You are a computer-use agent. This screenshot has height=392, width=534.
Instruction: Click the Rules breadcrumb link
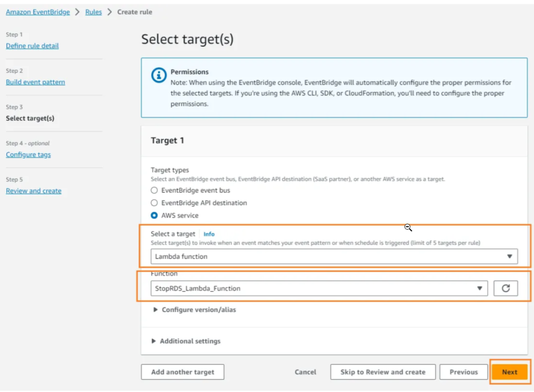click(x=93, y=12)
